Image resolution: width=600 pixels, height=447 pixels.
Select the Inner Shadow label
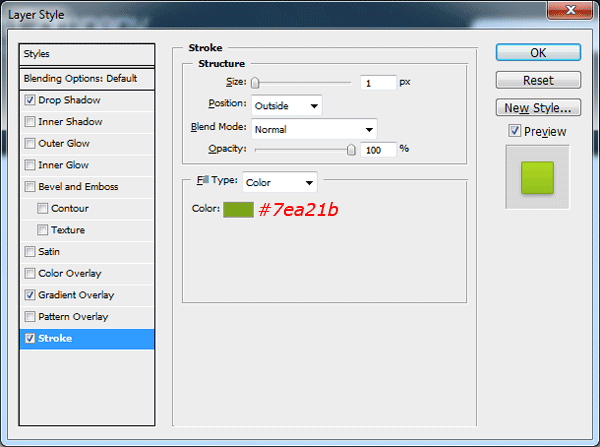pyautogui.click(x=70, y=122)
